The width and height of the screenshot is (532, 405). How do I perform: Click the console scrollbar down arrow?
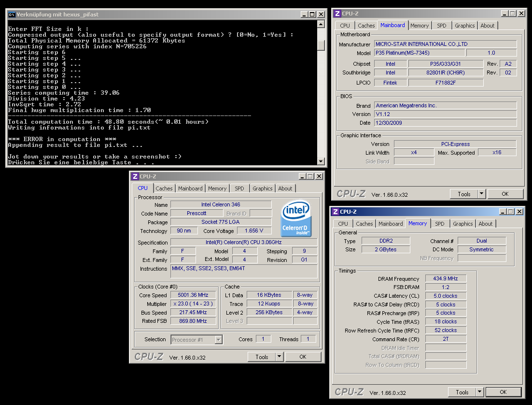pyautogui.click(x=321, y=161)
